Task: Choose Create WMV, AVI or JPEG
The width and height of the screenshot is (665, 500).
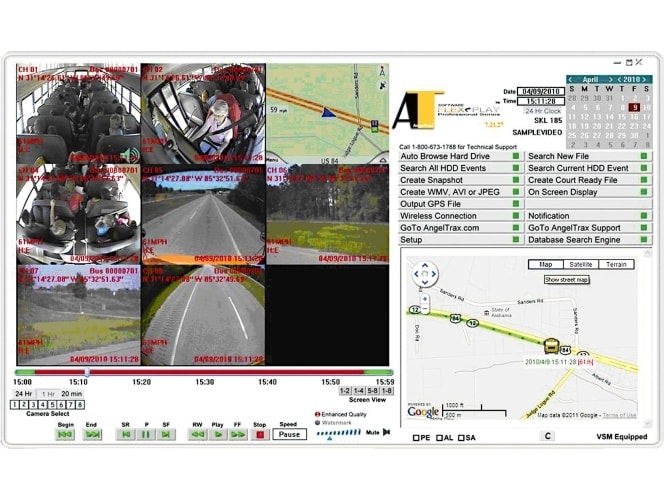Action: (x=461, y=192)
